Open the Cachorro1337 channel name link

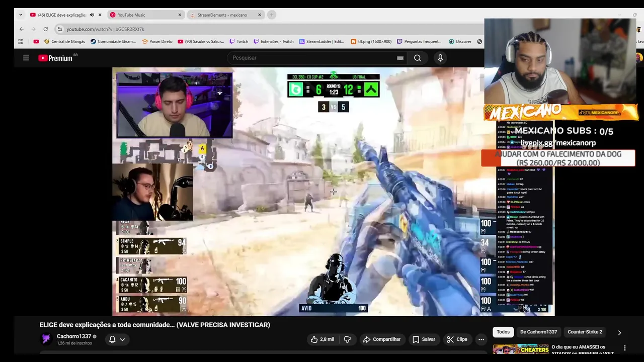click(74, 336)
